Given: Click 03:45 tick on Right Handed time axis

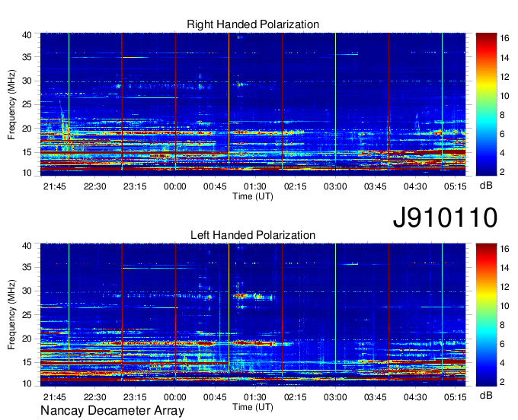Looking at the screenshot, I should point(376,186).
